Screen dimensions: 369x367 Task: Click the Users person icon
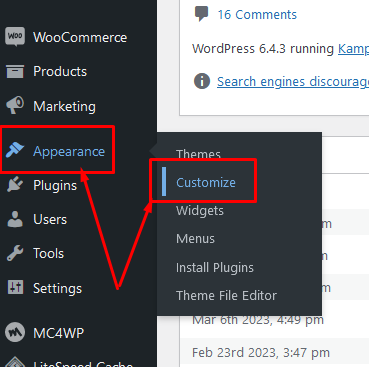tap(15, 219)
